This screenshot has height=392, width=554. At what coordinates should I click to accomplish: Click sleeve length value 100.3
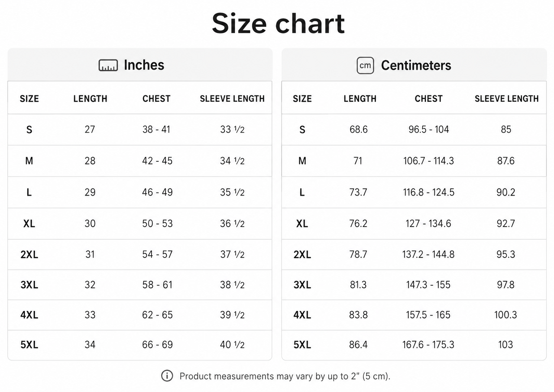[506, 315]
